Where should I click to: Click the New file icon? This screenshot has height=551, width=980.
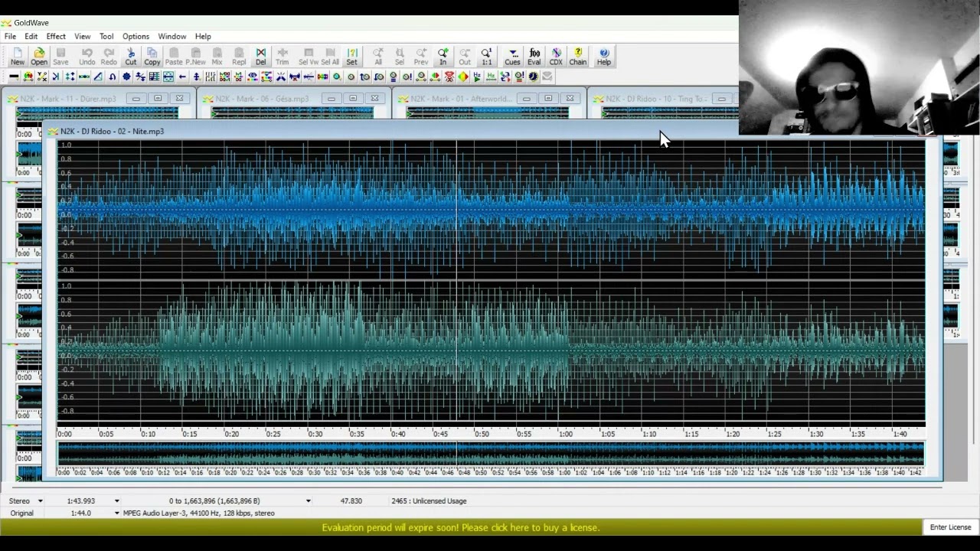(x=17, y=56)
